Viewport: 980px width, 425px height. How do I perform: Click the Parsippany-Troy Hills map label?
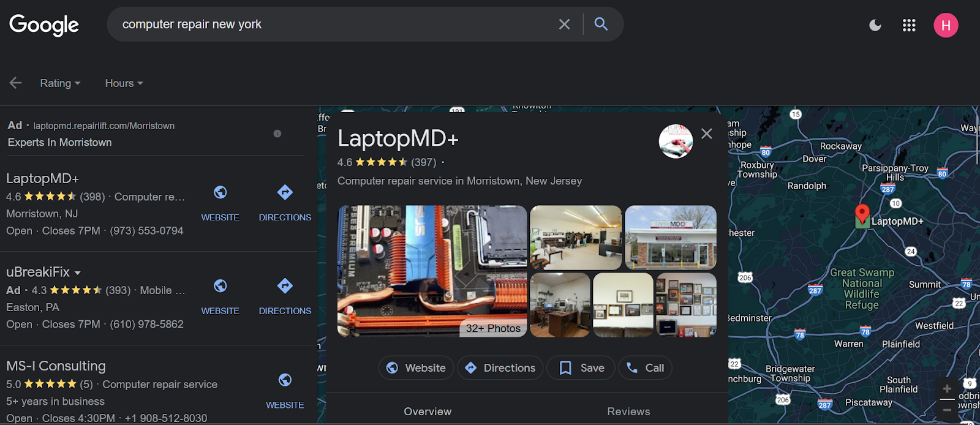[895, 173]
